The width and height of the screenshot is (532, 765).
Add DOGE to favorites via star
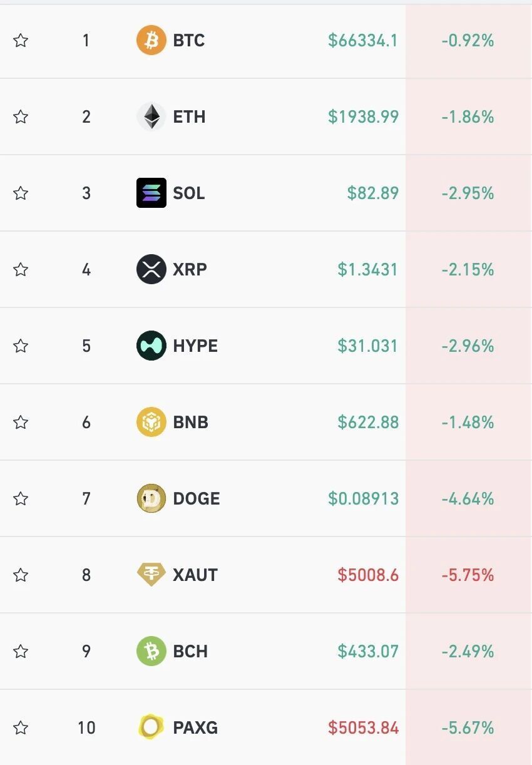pyautogui.click(x=21, y=498)
